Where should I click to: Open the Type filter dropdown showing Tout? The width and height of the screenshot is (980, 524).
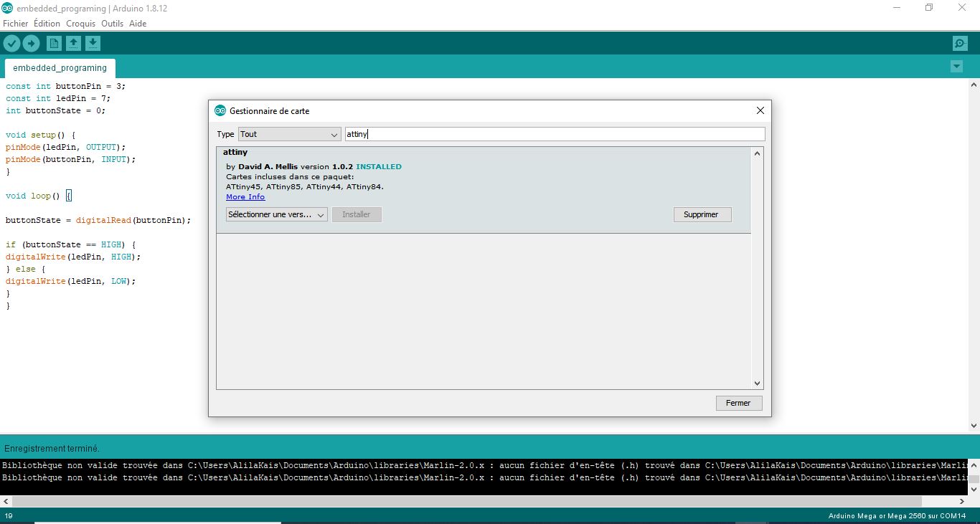coord(289,134)
